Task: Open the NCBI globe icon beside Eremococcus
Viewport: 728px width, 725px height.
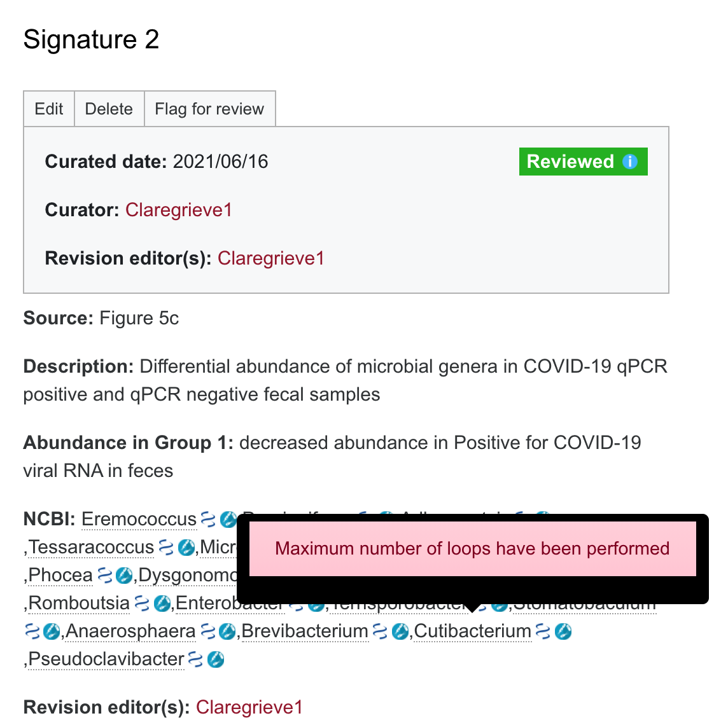Action: (x=229, y=520)
